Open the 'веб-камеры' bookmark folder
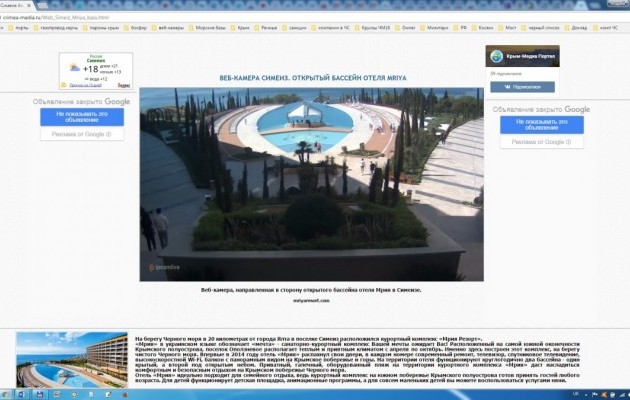Image resolution: width=630 pixels, height=400 pixels. (x=168, y=28)
